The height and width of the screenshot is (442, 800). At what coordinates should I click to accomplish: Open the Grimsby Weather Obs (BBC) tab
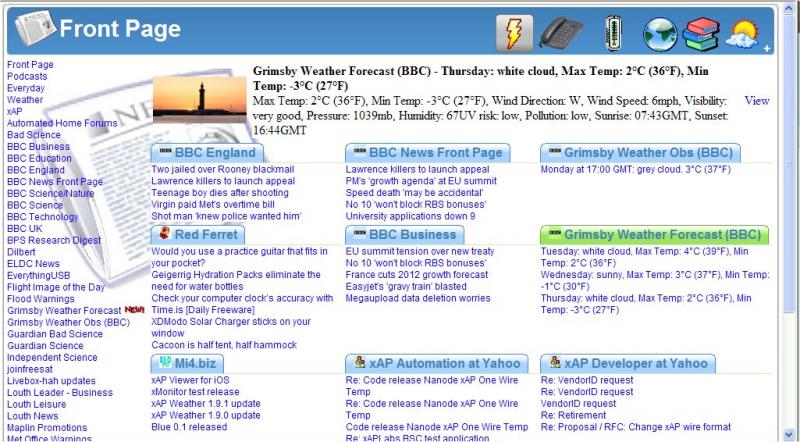point(640,153)
